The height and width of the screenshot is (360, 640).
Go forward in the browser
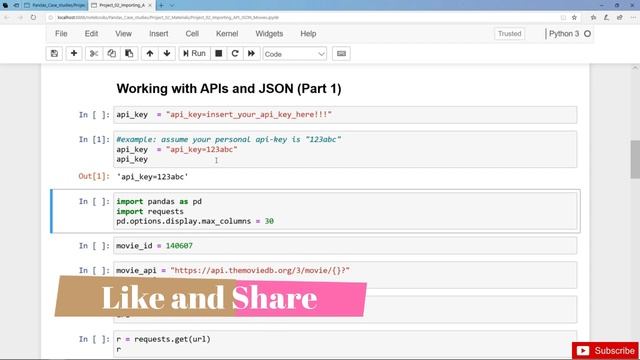20,18
